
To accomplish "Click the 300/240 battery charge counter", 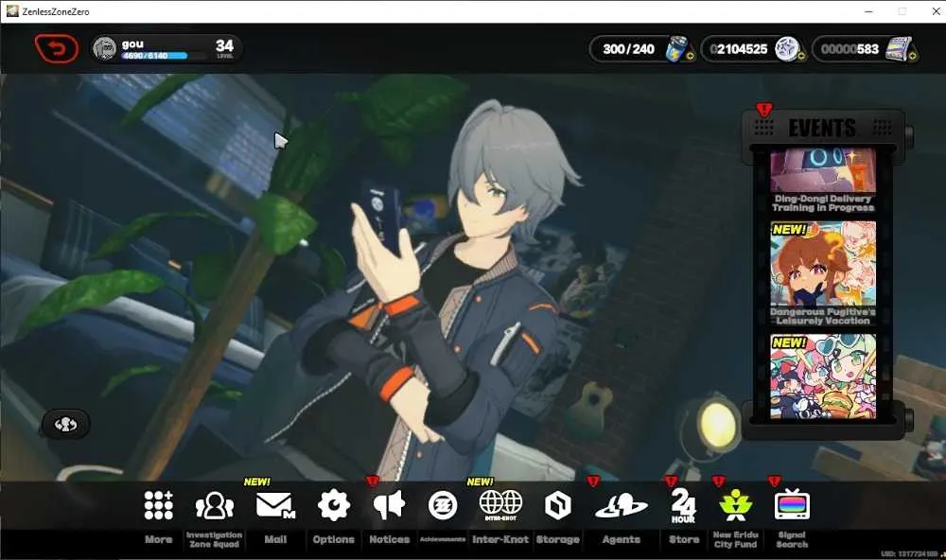I will click(629, 49).
